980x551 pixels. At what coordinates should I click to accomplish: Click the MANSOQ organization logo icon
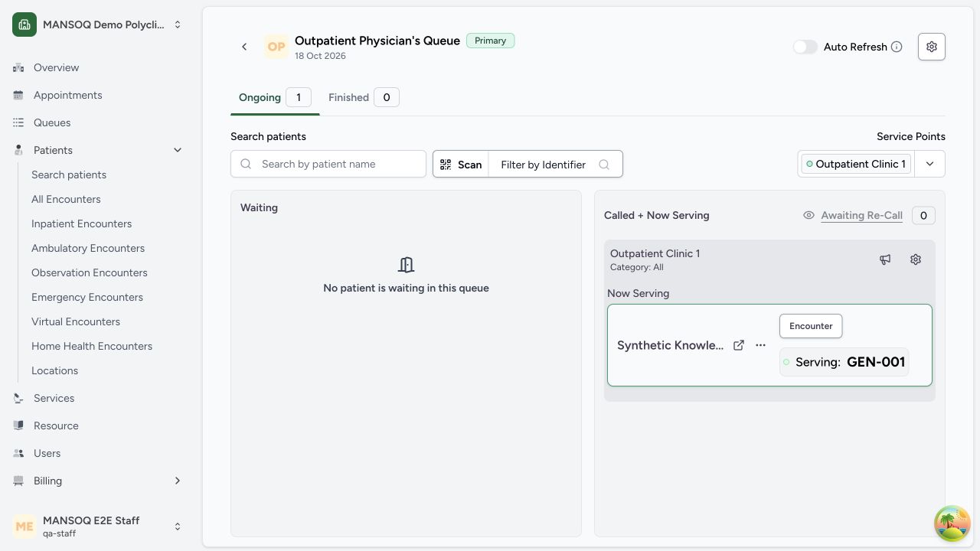point(24,24)
